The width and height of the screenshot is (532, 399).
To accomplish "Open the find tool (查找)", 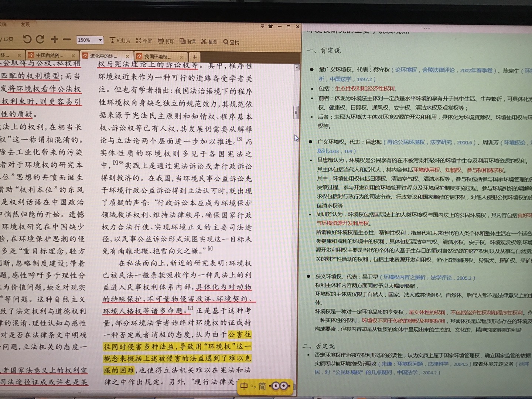I will point(231,42).
